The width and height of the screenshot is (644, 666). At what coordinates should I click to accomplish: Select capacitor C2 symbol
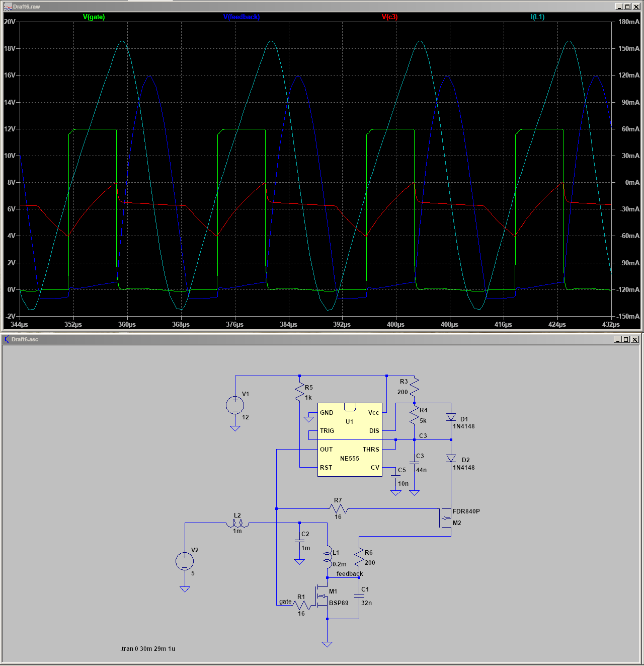(299, 541)
